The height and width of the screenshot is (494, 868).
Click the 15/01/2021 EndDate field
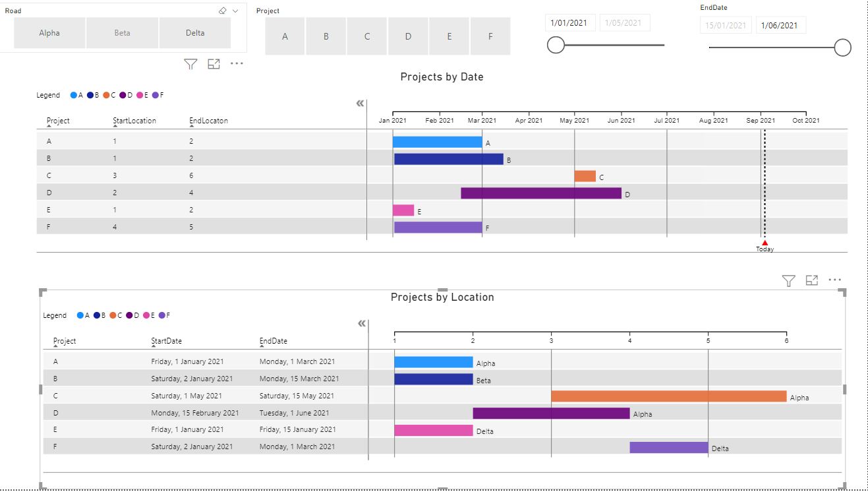tap(726, 26)
